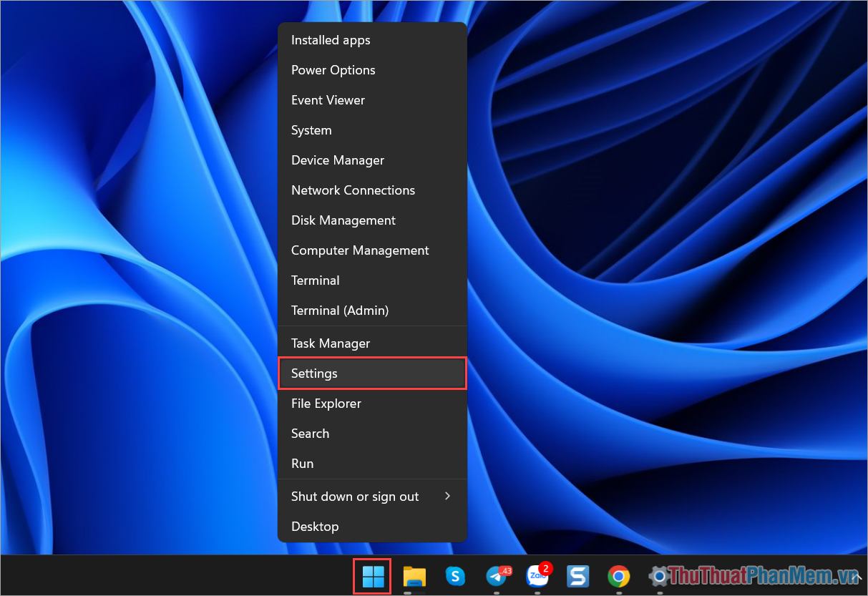
Task: Open Computer Management
Action: (x=360, y=250)
